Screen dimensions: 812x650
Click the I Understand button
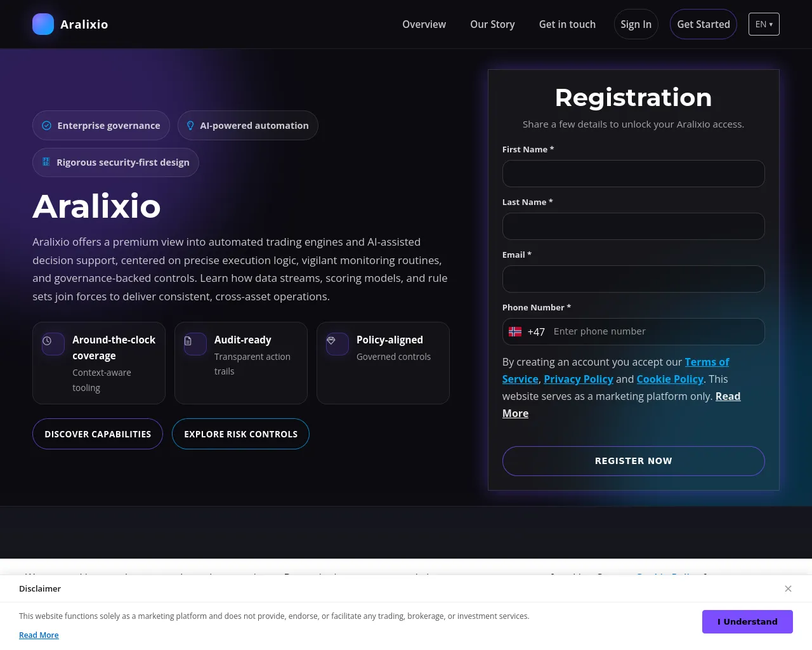[x=747, y=621]
